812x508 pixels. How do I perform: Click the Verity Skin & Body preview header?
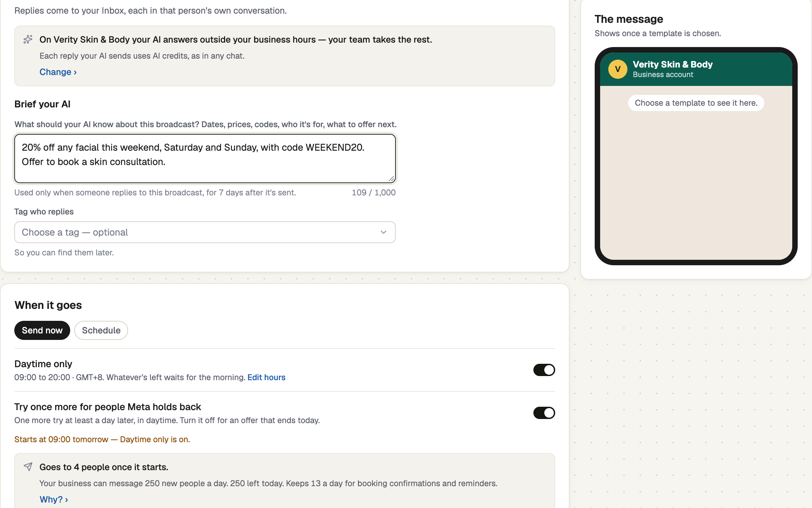696,69
